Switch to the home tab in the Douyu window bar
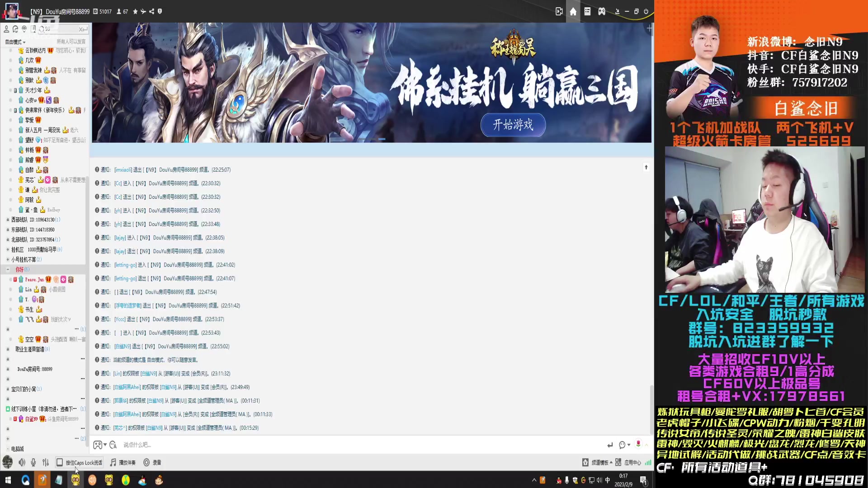 point(573,11)
